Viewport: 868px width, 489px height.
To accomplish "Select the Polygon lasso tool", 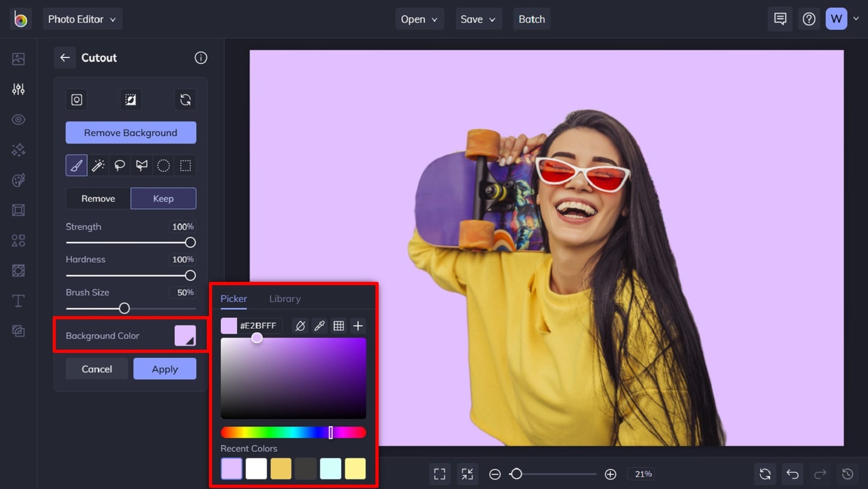I will tap(141, 165).
